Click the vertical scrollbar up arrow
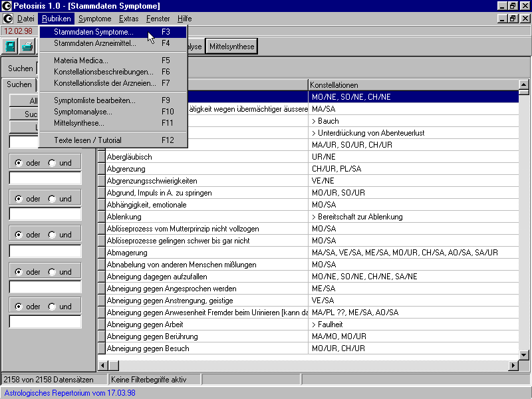Image resolution: width=532 pixels, height=399 pixels. [x=523, y=84]
